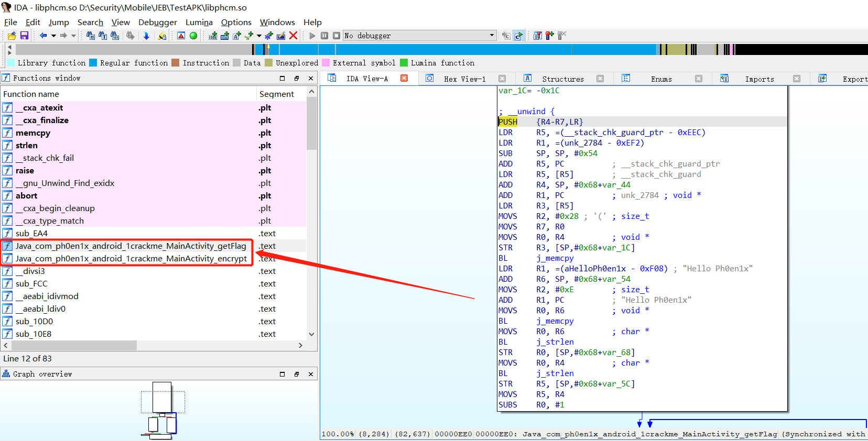Start process with the play button

click(x=312, y=36)
